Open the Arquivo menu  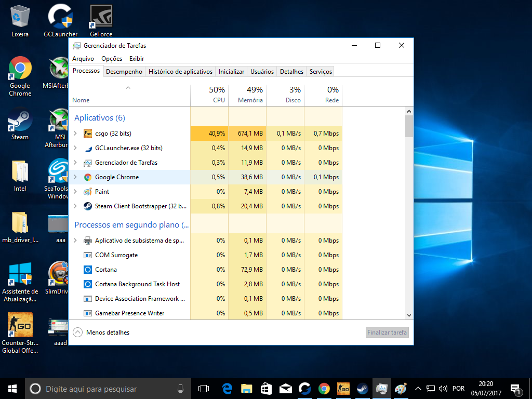[83, 59]
